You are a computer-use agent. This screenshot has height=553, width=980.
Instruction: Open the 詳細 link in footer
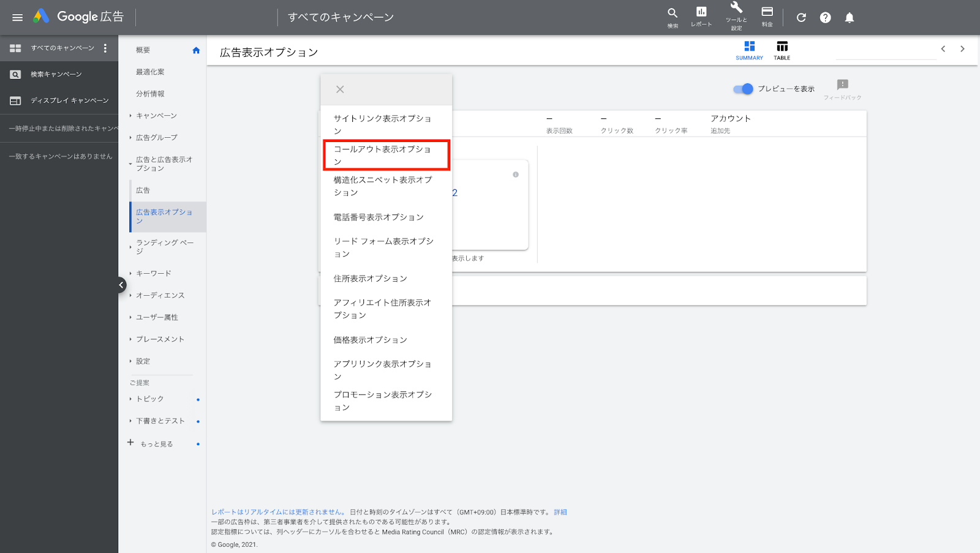coord(560,512)
